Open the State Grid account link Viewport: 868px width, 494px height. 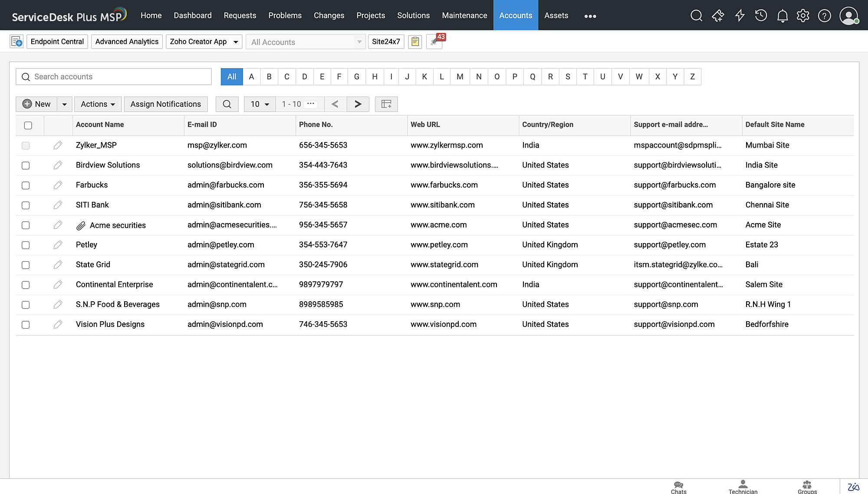coord(93,265)
